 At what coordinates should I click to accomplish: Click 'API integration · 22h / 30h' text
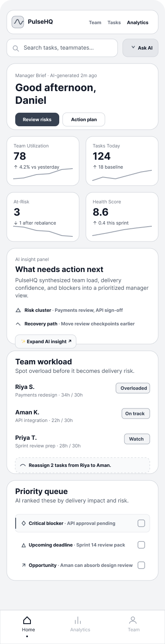pos(44,420)
